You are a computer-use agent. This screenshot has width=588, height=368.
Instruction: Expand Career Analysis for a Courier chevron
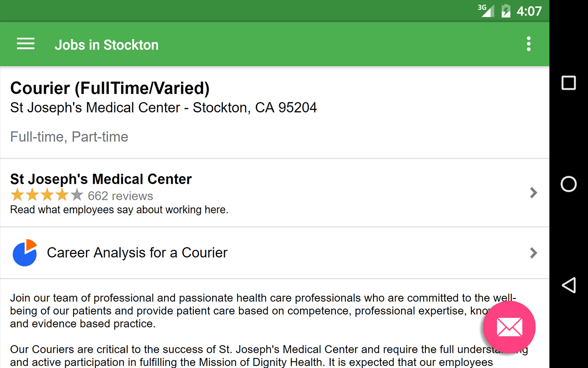533,253
